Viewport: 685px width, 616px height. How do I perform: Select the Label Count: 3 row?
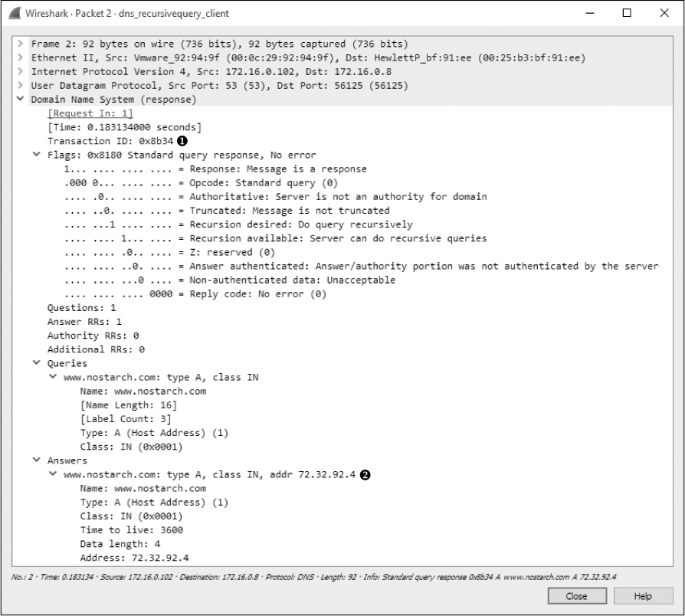[126, 419]
